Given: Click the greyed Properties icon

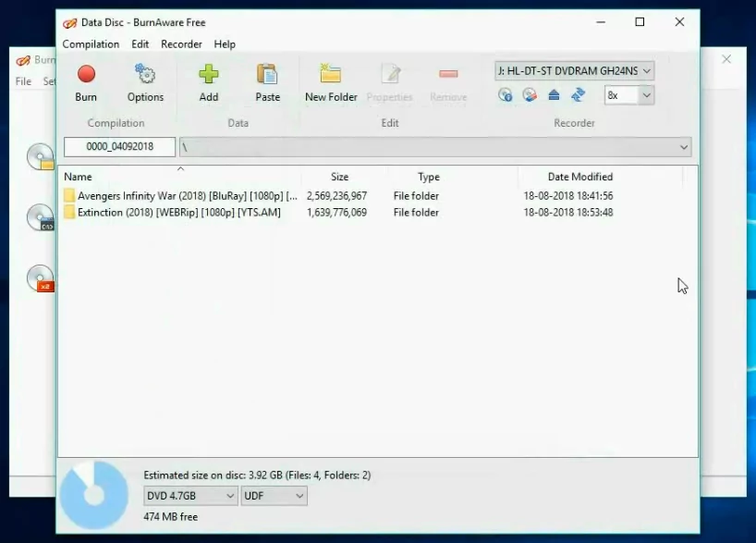Looking at the screenshot, I should coord(390,74).
